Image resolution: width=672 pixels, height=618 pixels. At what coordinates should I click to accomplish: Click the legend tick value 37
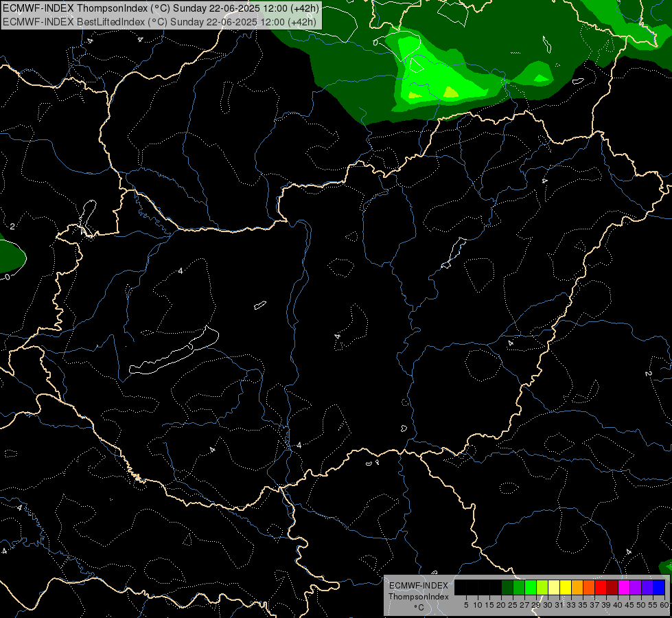pos(594,605)
